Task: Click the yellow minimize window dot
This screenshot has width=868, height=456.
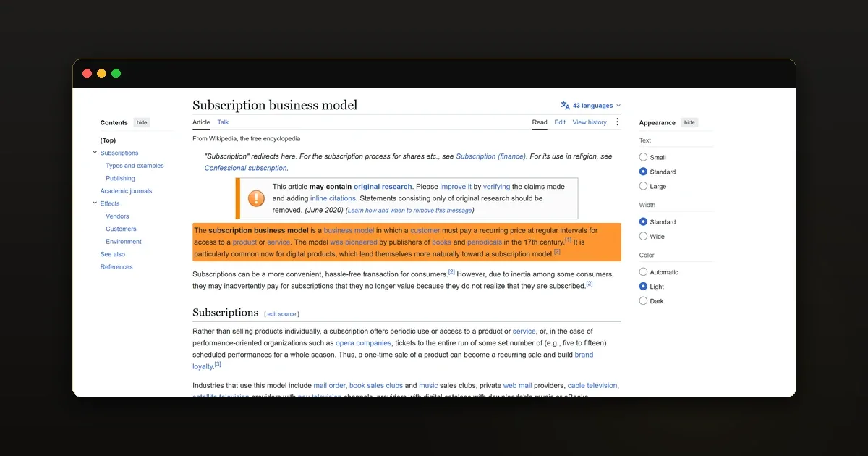Action: [101, 74]
